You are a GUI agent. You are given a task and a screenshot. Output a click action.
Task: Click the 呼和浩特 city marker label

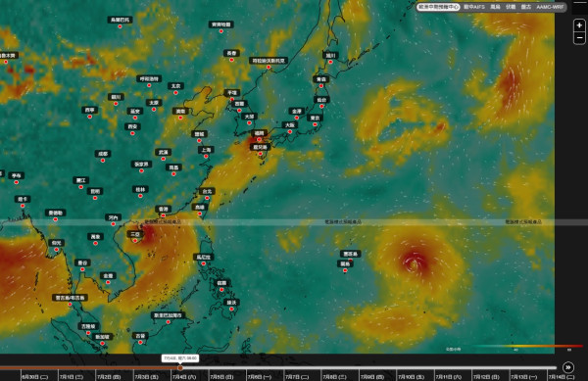[x=149, y=78]
